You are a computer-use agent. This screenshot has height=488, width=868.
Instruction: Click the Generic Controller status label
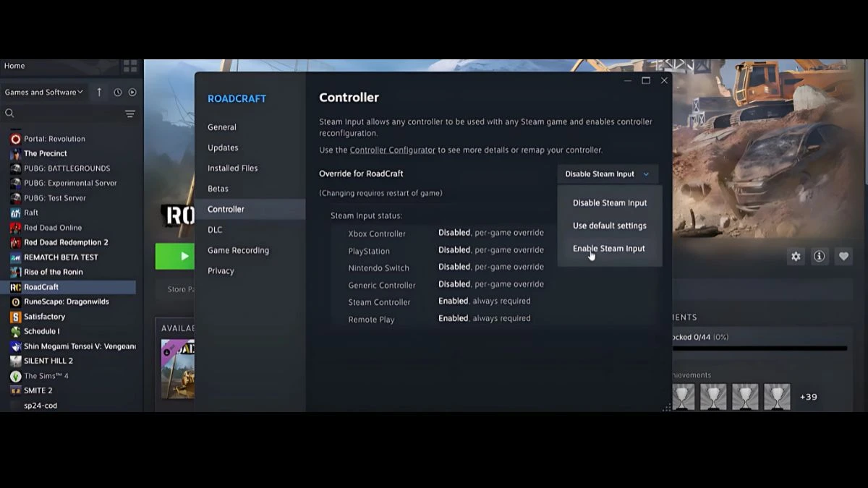click(382, 286)
